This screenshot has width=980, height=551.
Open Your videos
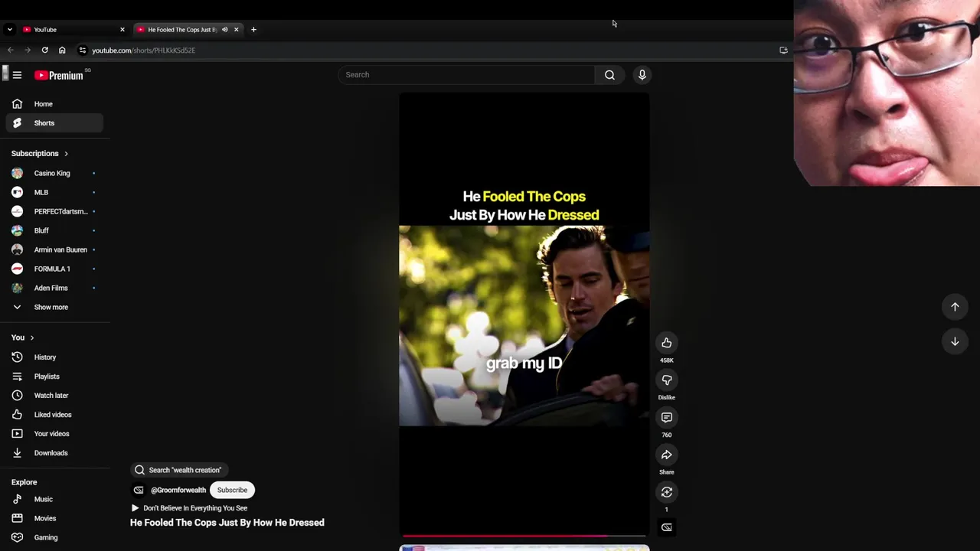click(54, 434)
